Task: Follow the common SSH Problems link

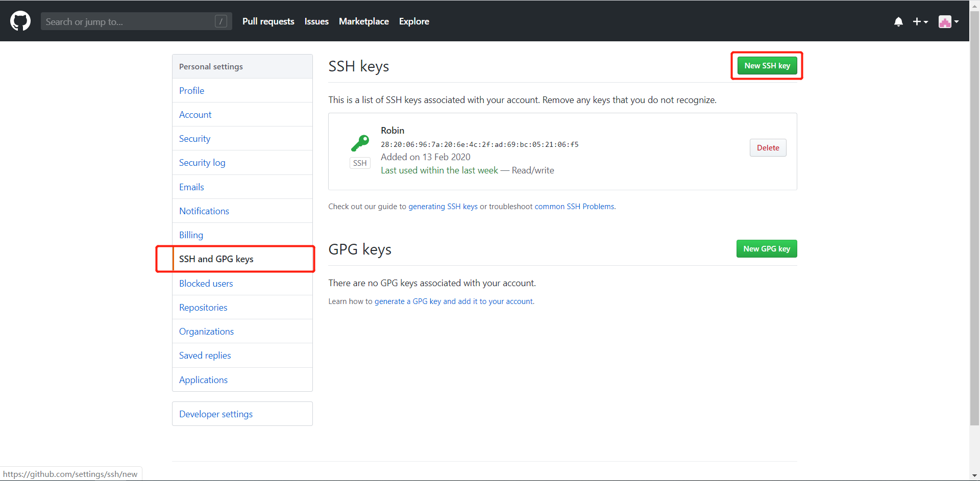Action: 574,207
